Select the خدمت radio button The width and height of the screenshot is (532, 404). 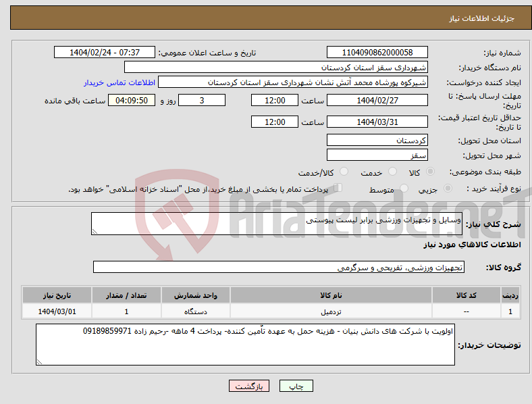click(x=392, y=172)
